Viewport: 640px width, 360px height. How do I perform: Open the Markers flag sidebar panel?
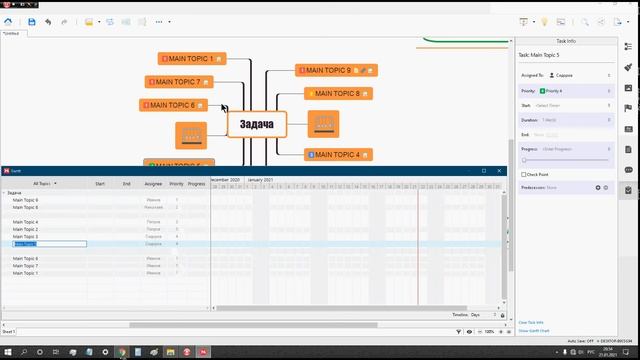[629, 108]
